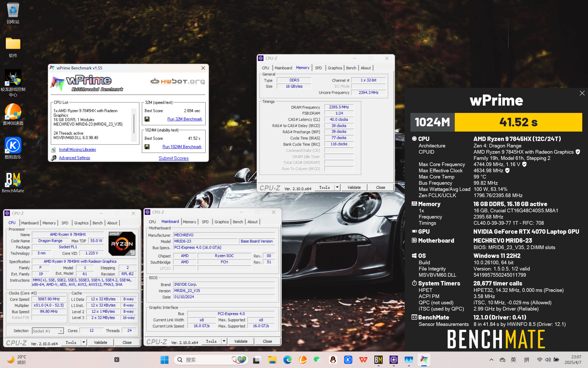The height and width of the screenshot is (368, 588).
Task: Open Microsoft Edge from taskbar
Action: 287,360
